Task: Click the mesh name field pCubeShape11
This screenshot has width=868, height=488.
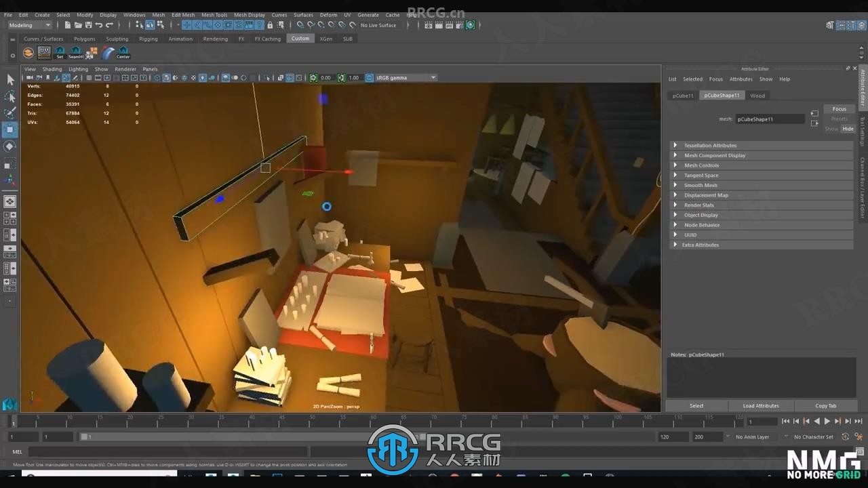Action: [x=770, y=119]
